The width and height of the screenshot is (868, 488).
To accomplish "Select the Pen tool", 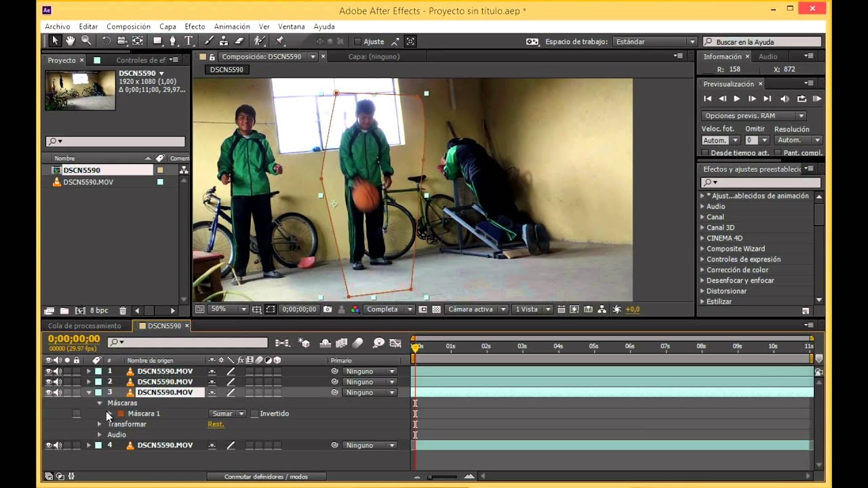I will [174, 41].
